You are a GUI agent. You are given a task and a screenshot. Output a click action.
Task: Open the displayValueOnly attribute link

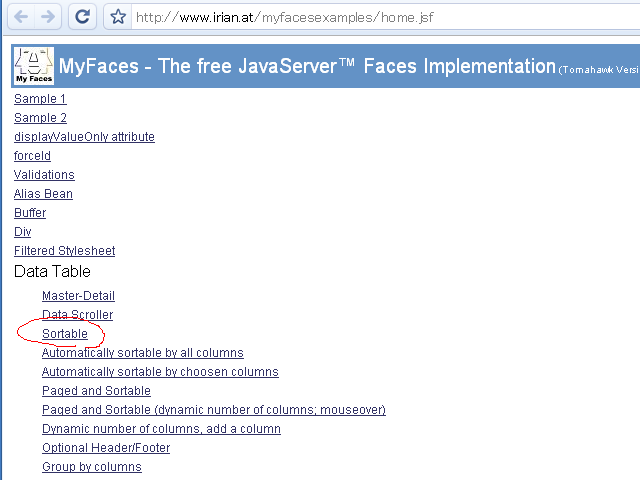click(84, 137)
